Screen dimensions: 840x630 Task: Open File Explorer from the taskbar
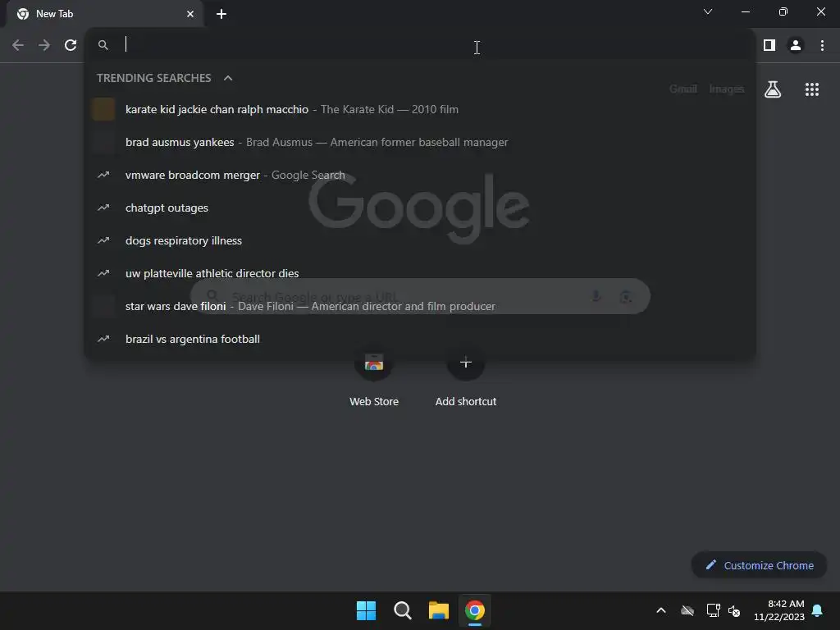439,610
